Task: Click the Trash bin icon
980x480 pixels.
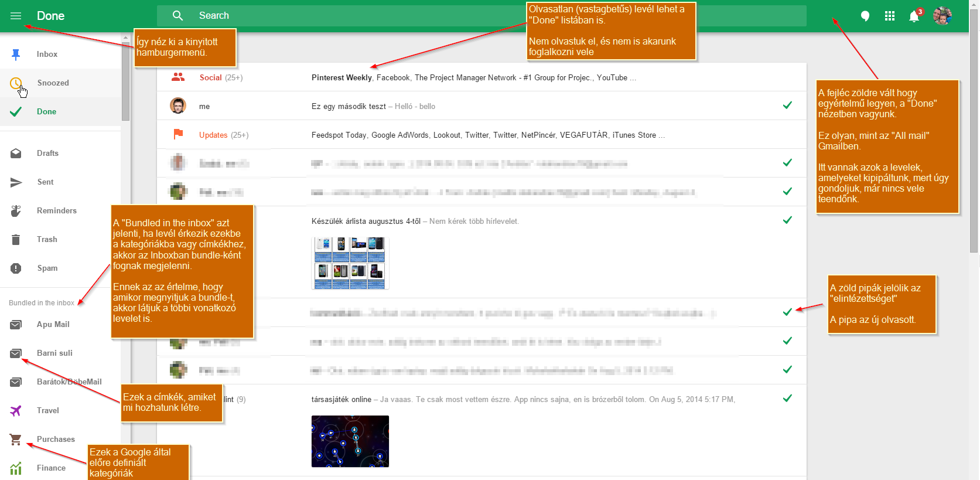Action: coord(16,240)
